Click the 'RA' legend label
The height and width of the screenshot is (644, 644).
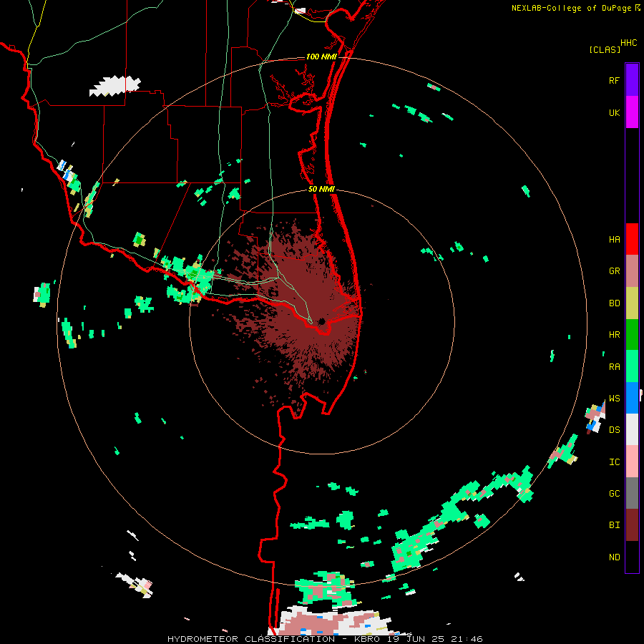click(x=614, y=366)
